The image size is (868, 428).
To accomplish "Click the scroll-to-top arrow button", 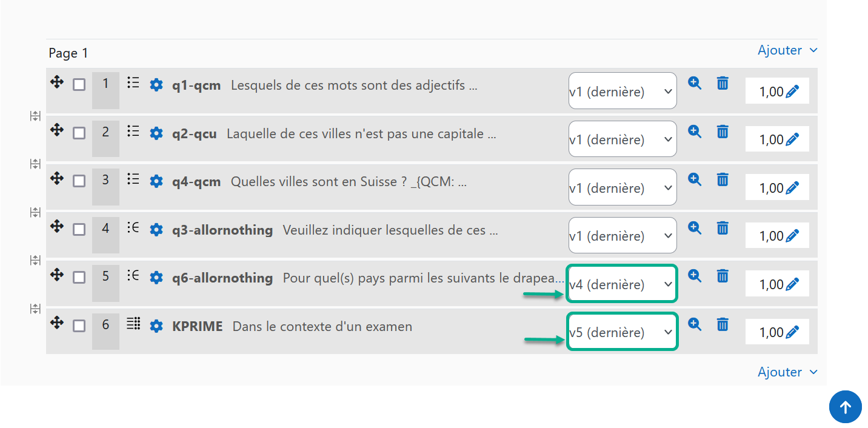I will pos(845,407).
